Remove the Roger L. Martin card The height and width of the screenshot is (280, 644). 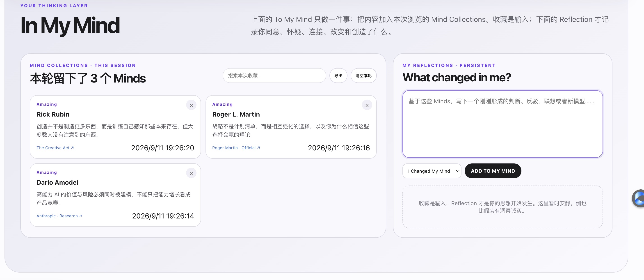367,105
